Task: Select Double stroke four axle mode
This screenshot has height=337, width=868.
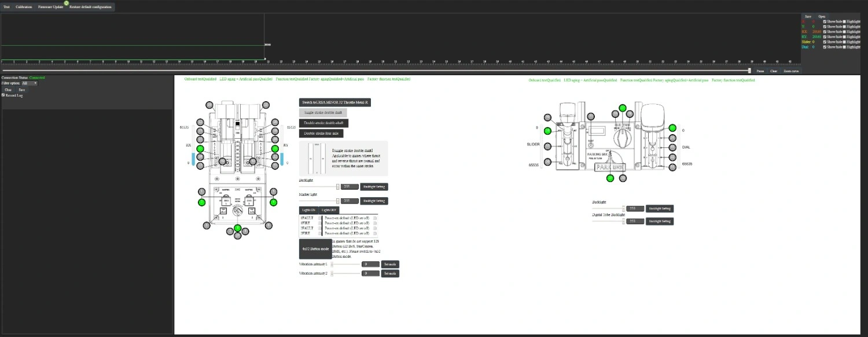Action: tap(321, 134)
